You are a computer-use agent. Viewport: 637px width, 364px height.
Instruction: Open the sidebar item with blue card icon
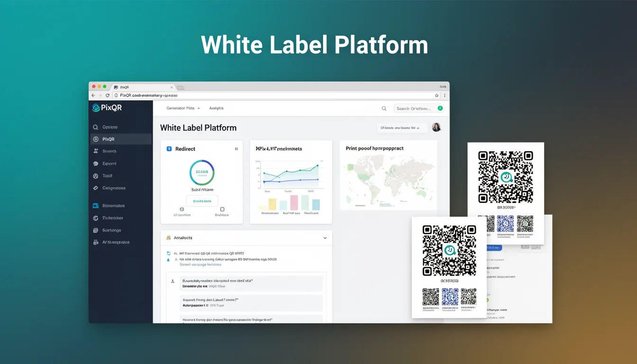tap(121, 206)
